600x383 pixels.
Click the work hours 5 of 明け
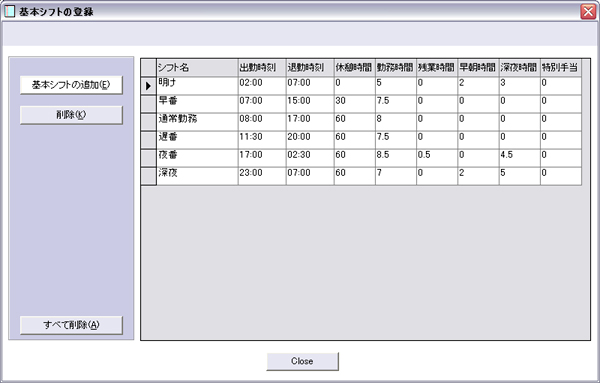point(396,86)
